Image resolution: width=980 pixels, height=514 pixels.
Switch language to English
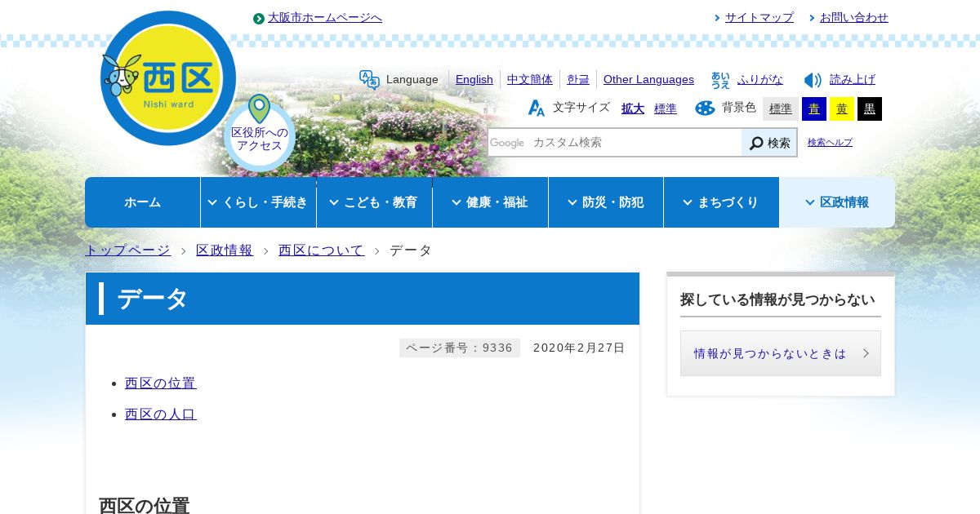(474, 79)
